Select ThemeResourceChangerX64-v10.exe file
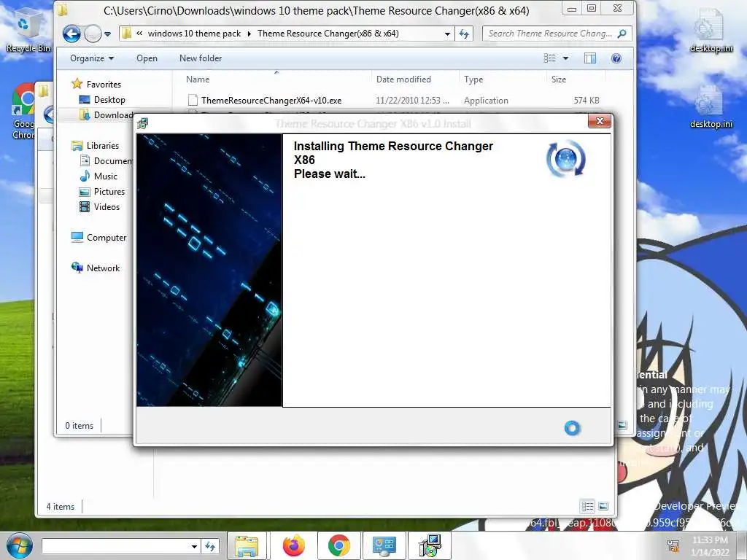This screenshot has width=747, height=560. click(271, 101)
